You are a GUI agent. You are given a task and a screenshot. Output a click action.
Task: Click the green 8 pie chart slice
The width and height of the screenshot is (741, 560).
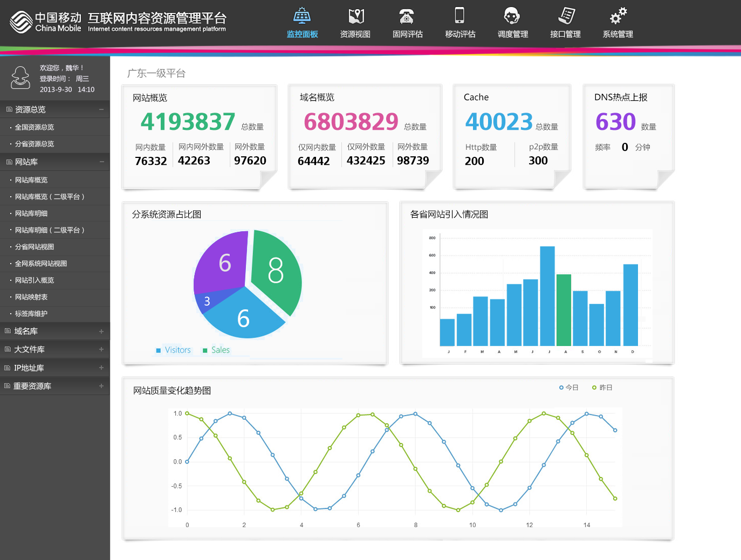(276, 269)
